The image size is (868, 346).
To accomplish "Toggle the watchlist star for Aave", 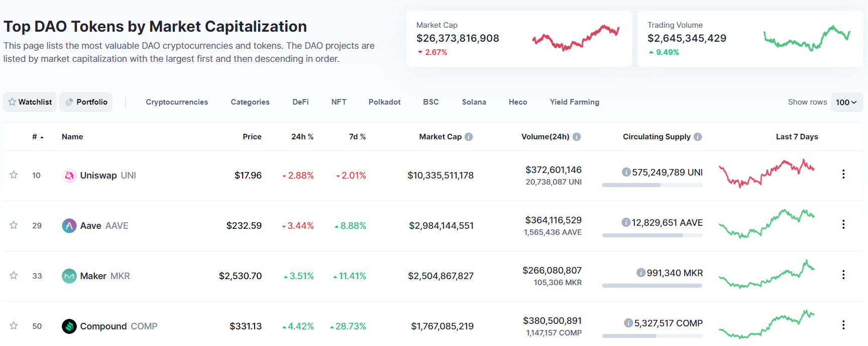I will (x=14, y=225).
